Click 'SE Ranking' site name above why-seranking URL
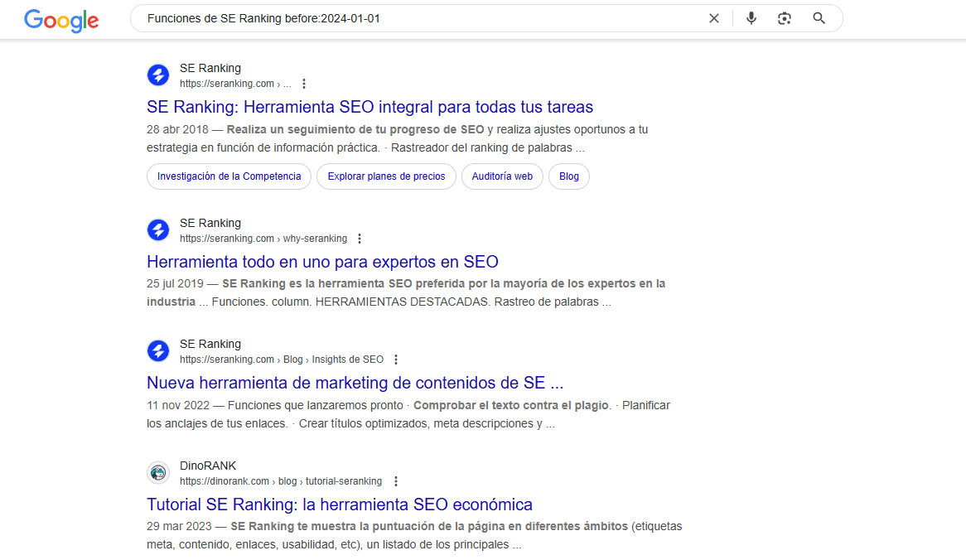This screenshot has height=560, width=966. [x=210, y=223]
